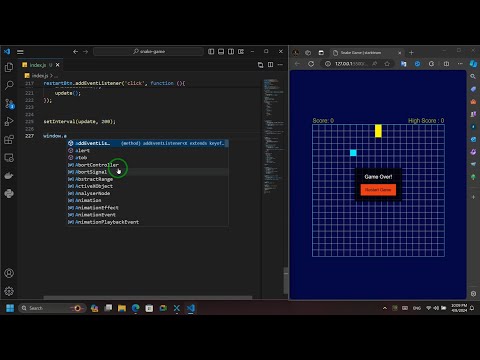Open the Python view in activity bar

point(9,193)
